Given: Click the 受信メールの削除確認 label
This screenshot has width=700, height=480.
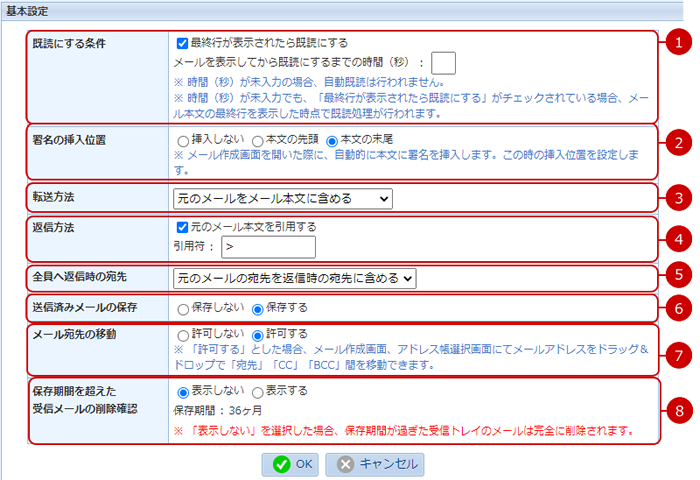Looking at the screenshot, I should pyautogui.click(x=85, y=409).
